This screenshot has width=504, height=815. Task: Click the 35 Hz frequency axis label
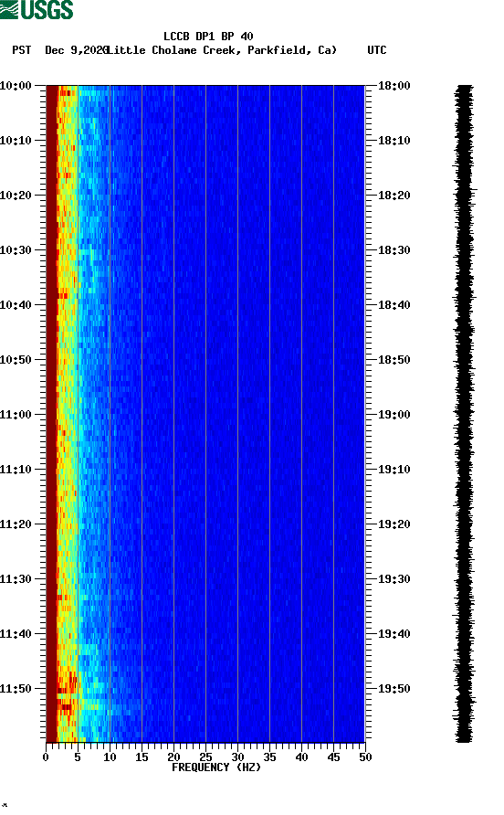269,757
